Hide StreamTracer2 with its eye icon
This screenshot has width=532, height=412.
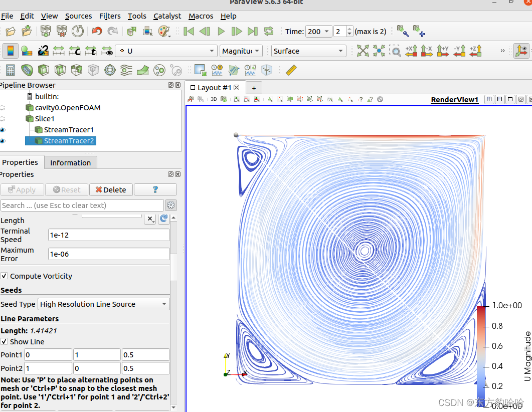point(3,141)
